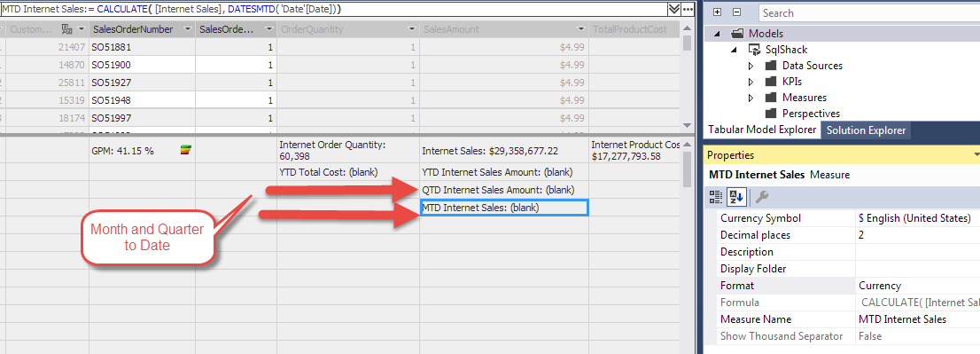Expand the KPIs folder
Viewport: 980px width, 354px height.
pyautogui.click(x=751, y=82)
